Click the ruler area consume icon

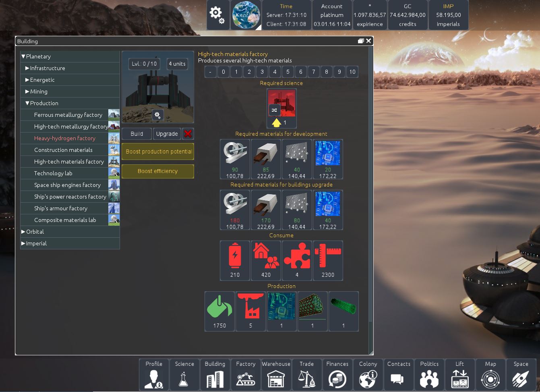click(x=328, y=261)
